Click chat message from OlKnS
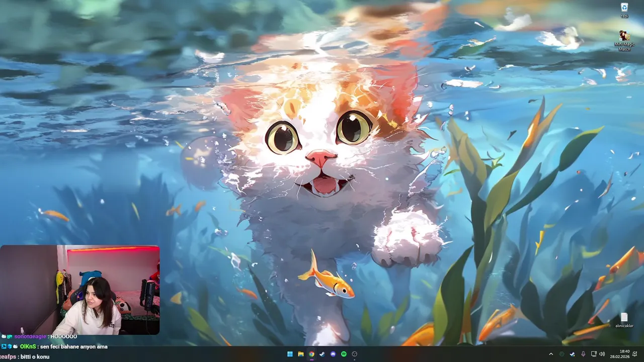Screen dimensions: 644x362 54,346
